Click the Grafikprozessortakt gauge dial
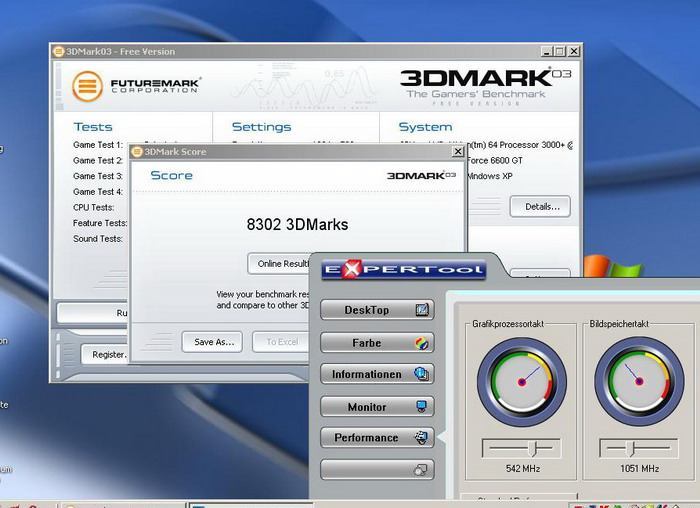 tap(522, 382)
